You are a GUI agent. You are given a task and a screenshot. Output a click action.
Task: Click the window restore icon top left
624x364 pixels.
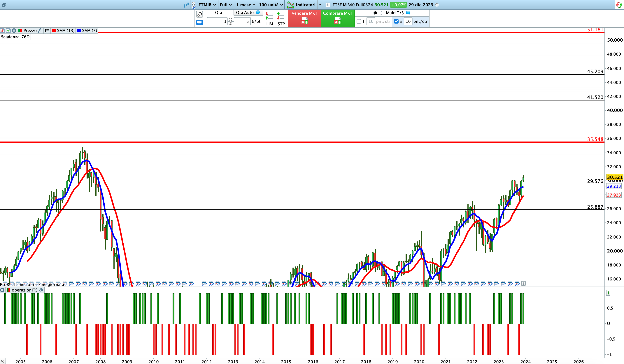4,5
